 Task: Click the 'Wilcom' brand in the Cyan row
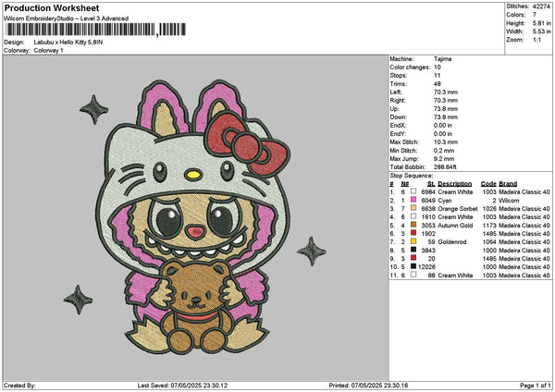pos(509,201)
